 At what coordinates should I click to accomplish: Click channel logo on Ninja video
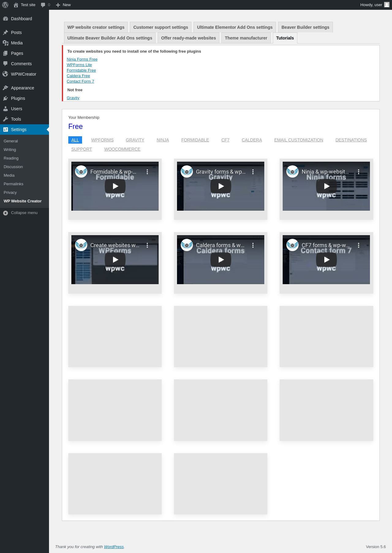click(x=292, y=172)
